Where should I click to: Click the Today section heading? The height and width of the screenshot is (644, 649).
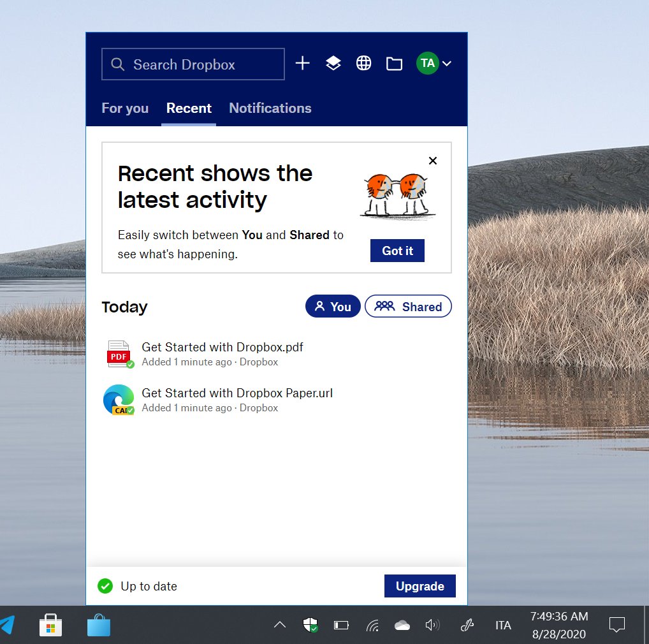coord(124,307)
